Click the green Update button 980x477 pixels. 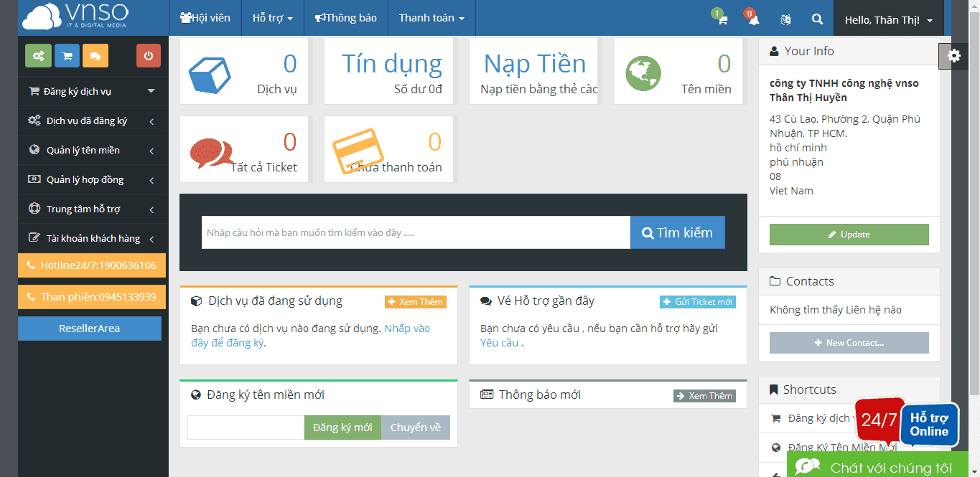(x=849, y=235)
